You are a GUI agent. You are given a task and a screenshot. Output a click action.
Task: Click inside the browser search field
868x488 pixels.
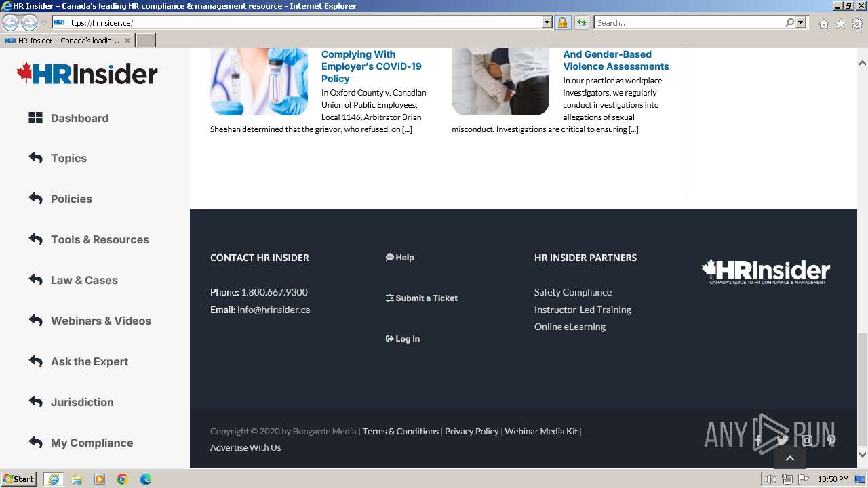(689, 22)
